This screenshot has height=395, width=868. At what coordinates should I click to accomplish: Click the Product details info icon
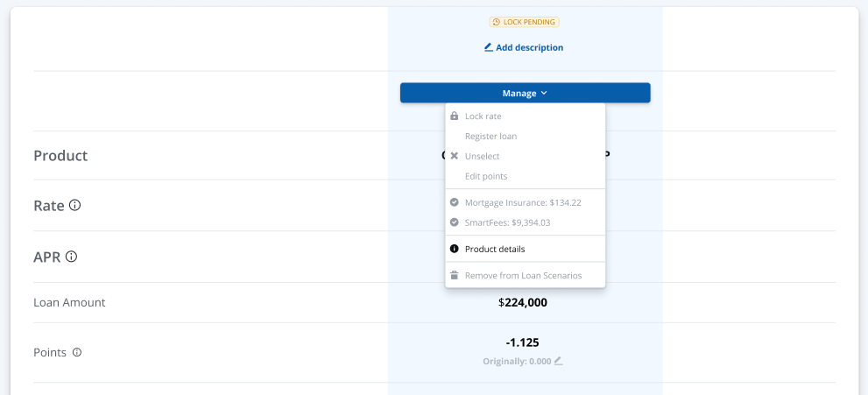pyautogui.click(x=454, y=249)
